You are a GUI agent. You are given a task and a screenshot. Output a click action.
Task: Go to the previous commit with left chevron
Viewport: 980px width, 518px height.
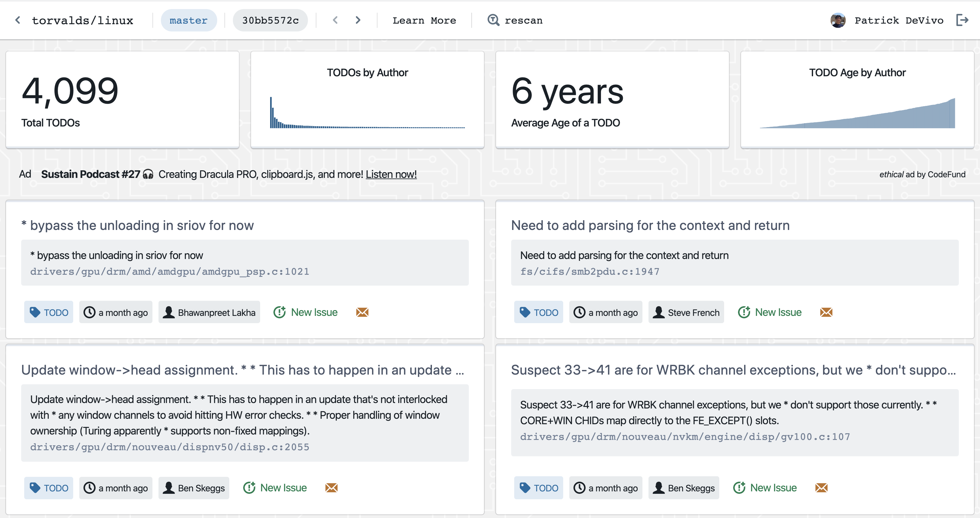click(335, 20)
